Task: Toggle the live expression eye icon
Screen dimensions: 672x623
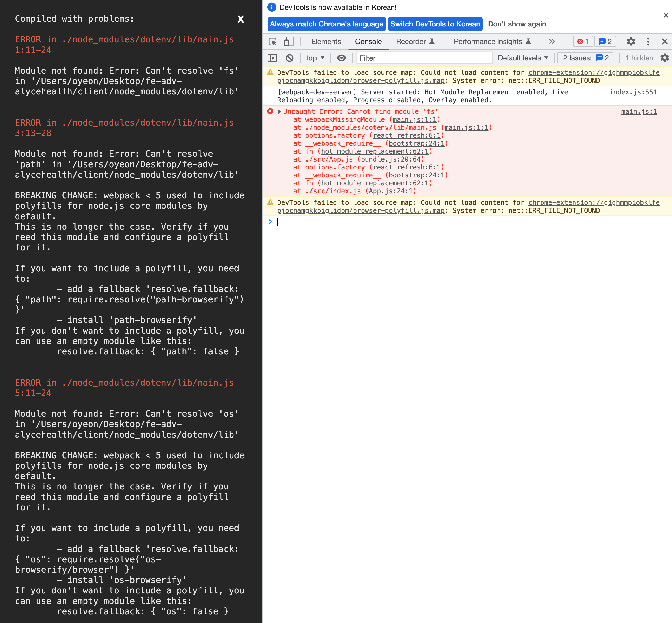Action: 341,58
